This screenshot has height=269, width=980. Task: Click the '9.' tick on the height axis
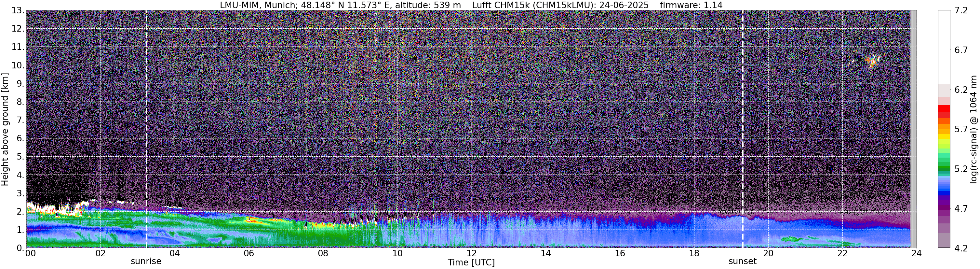[x=20, y=83]
